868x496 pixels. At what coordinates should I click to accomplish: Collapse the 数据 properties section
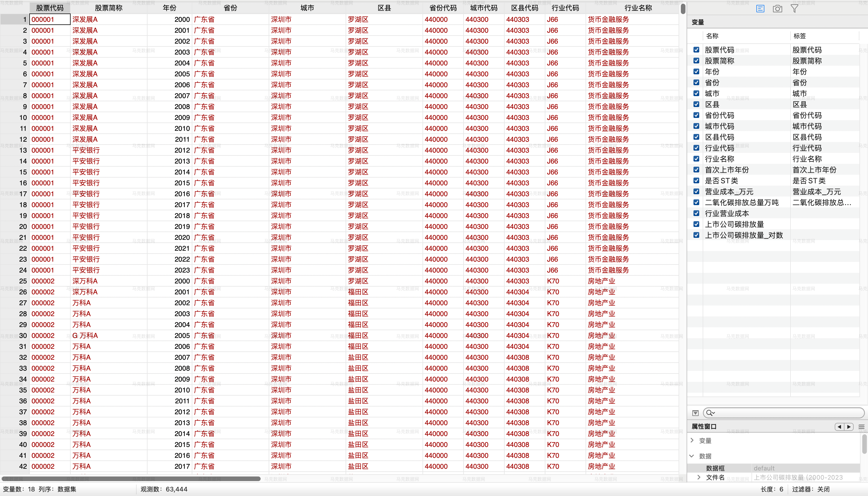(x=692, y=456)
